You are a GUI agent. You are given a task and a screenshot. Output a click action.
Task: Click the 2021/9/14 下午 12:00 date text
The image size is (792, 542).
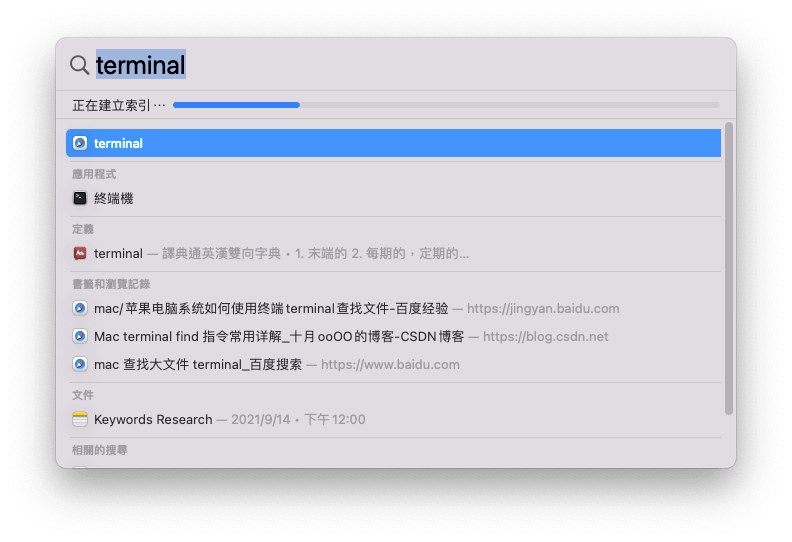tap(298, 419)
